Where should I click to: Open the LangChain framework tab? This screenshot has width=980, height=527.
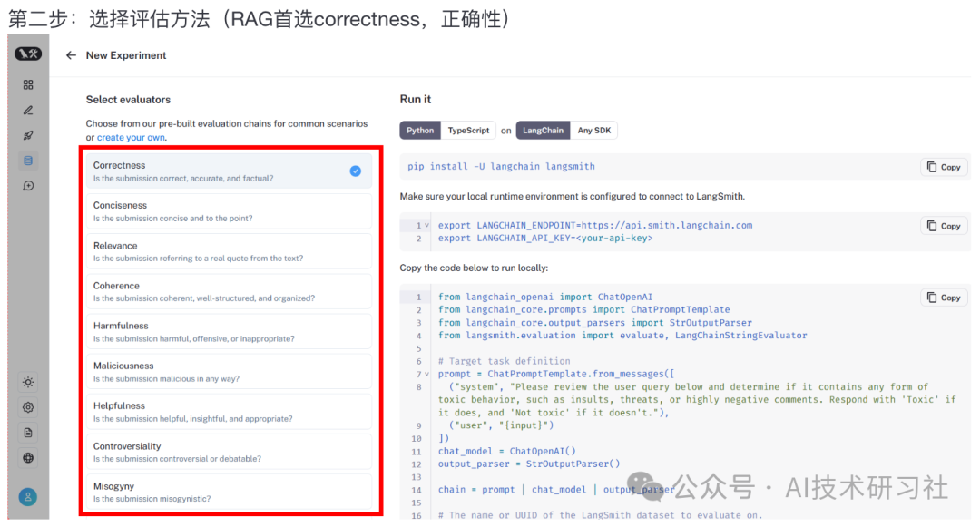point(543,130)
